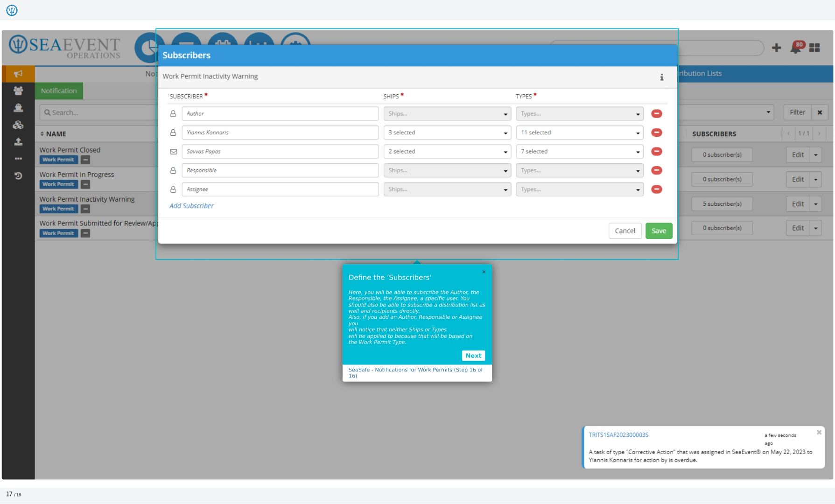Click the Author subscriber field
This screenshot has width=835, height=504.
click(x=280, y=113)
